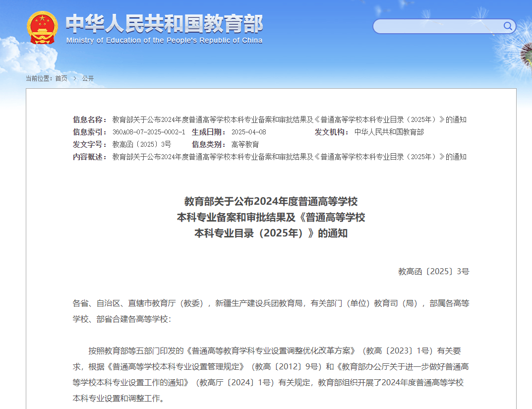This screenshot has width=532, height=409.
Task: Click the heading line 本科专业目录（2025年）》的通知
Action: tap(271, 234)
